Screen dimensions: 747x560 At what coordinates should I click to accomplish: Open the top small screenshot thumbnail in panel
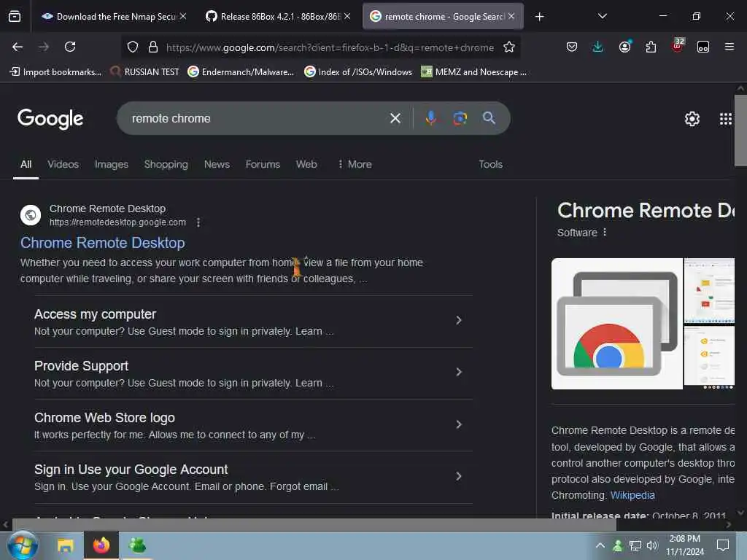click(x=709, y=290)
